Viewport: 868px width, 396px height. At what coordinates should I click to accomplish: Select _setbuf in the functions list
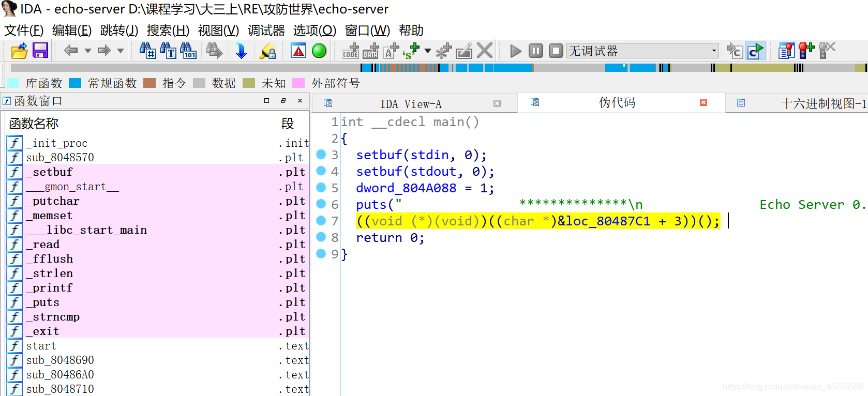coord(158,172)
